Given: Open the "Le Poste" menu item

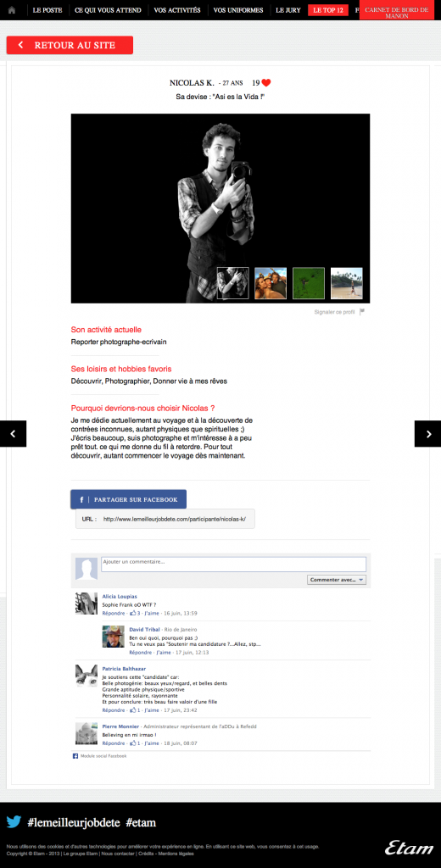Looking at the screenshot, I should 47,10.
